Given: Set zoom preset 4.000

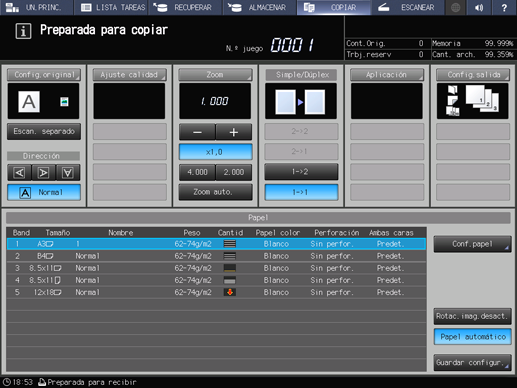Looking at the screenshot, I should tap(197, 172).
